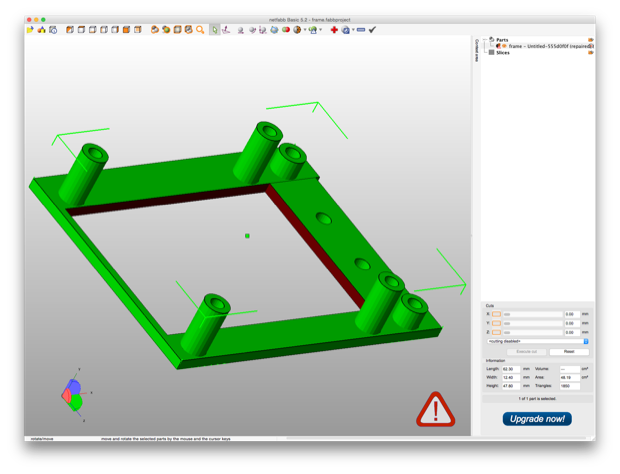The image size is (620, 474).
Task: Click the red cross repair icon
Action: coord(334,30)
